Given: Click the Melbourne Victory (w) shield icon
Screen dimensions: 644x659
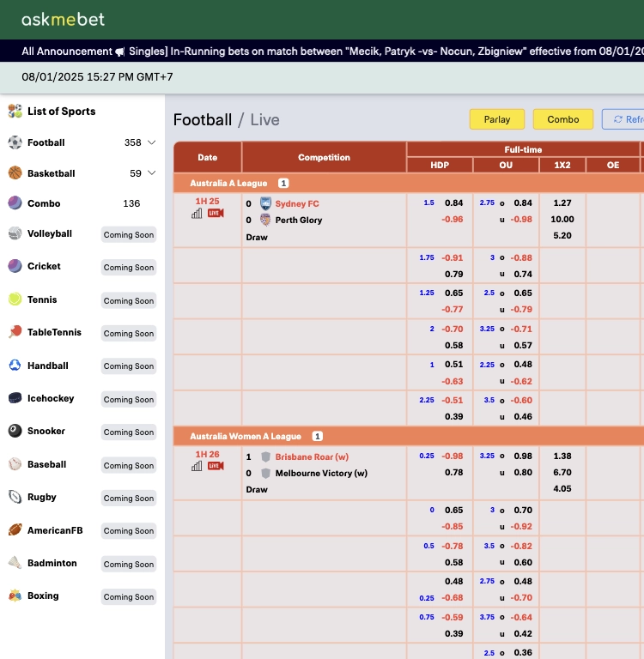Looking at the screenshot, I should pyautogui.click(x=265, y=474).
